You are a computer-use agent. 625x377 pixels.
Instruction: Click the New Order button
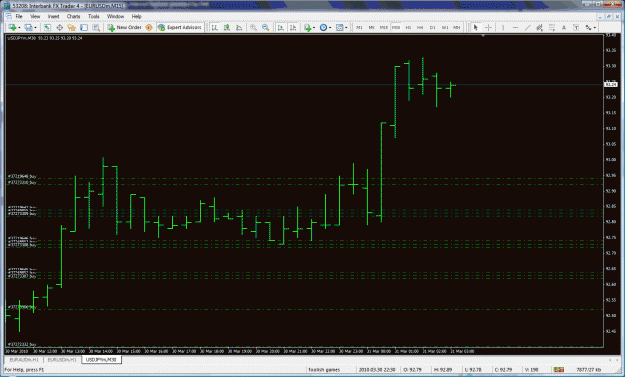pos(124,27)
